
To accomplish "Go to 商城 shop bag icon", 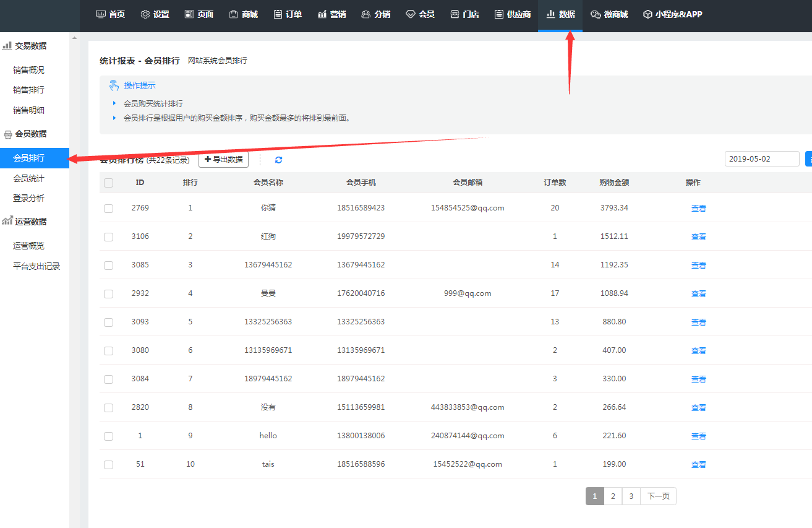I will pyautogui.click(x=243, y=14).
